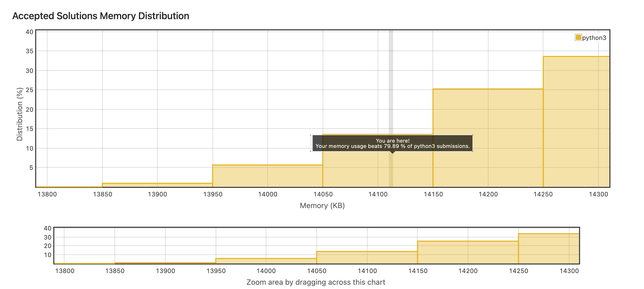Click the 'Memory (KB)' axis label
The height and width of the screenshot is (289, 644).
coord(322,206)
